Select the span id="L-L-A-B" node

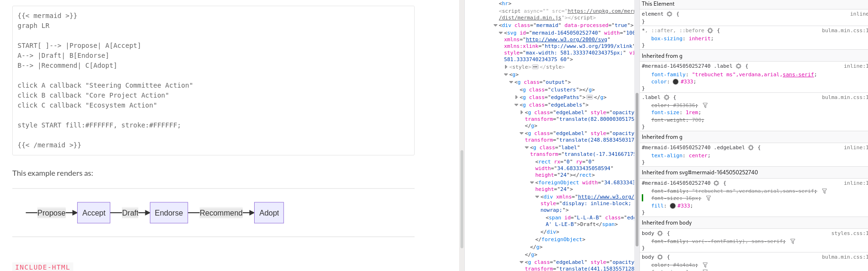pos(589,221)
